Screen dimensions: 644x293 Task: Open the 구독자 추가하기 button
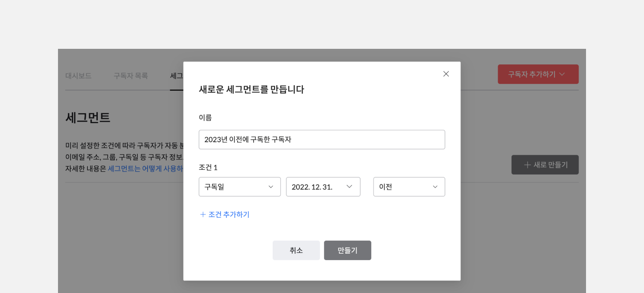[x=538, y=74]
